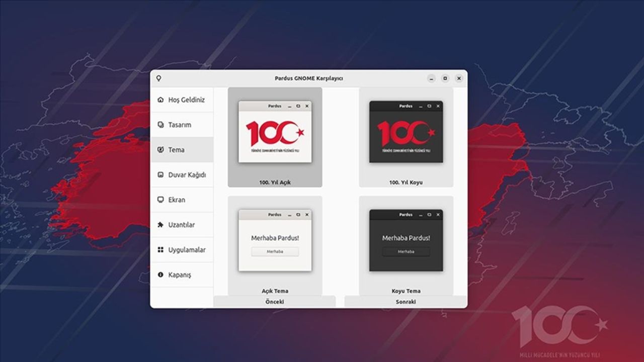Switch to the Tasarım section
This screenshot has width=644, height=362.
(182, 125)
